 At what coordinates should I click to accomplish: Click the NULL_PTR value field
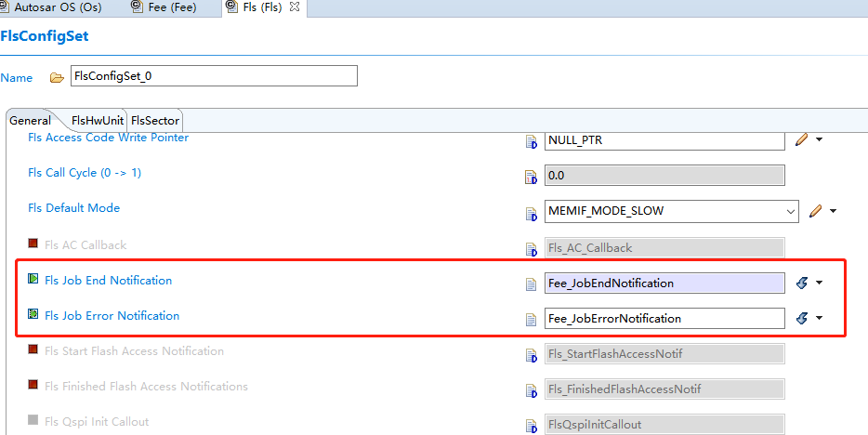(664, 140)
